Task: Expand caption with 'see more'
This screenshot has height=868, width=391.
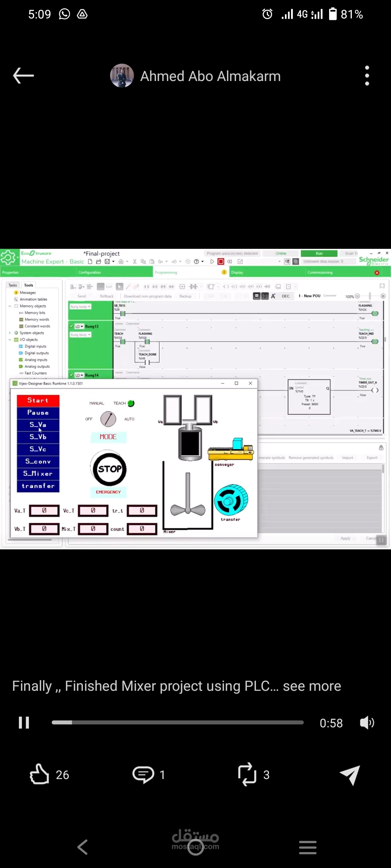Action: point(312,686)
